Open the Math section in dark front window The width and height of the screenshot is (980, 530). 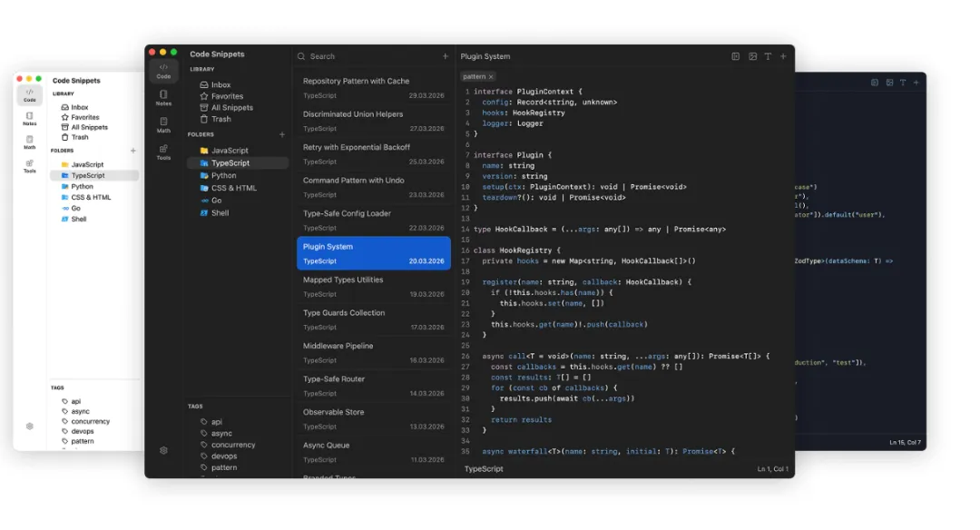click(163, 125)
